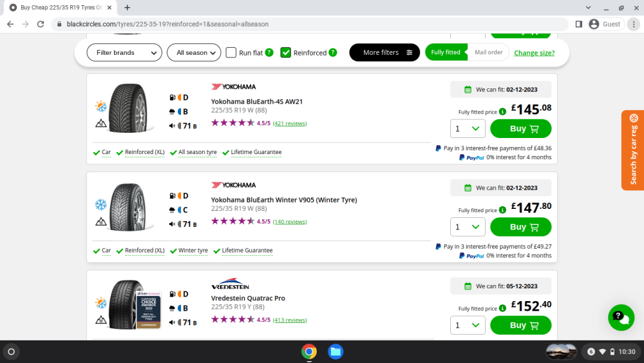
Task: Open Reinforced help question icon
Action: point(333,53)
